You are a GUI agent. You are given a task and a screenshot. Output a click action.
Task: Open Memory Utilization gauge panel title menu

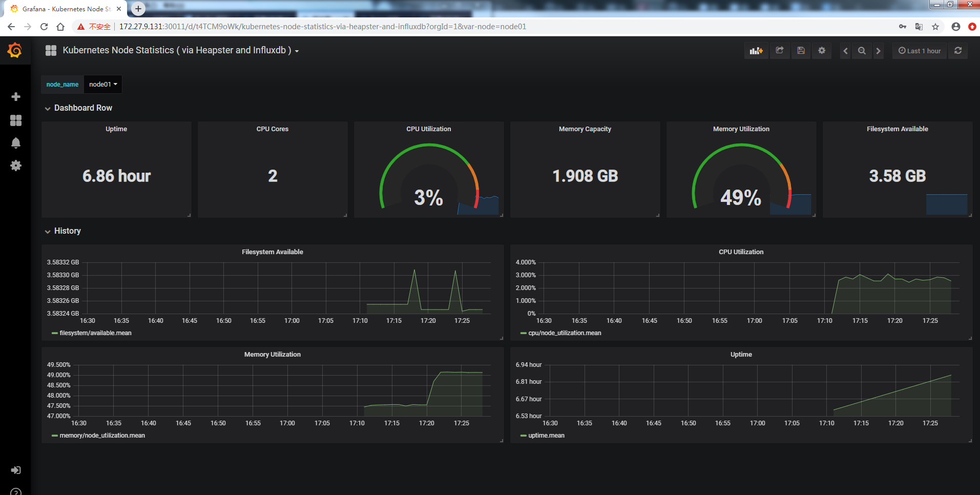pyautogui.click(x=741, y=129)
